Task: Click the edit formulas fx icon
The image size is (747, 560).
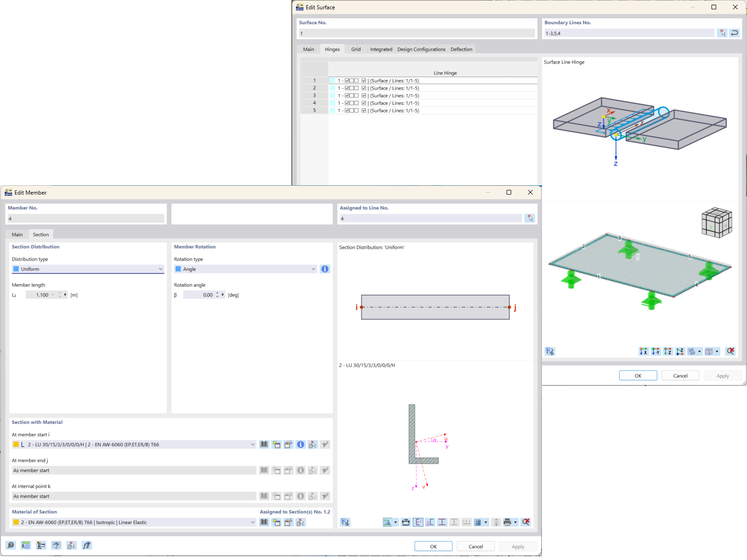Action: tap(87, 546)
